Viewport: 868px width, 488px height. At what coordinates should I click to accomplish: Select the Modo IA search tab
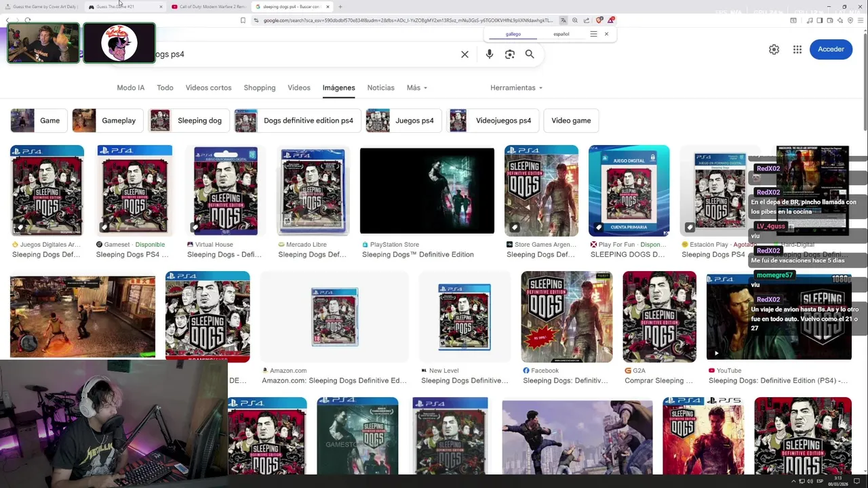click(x=131, y=87)
